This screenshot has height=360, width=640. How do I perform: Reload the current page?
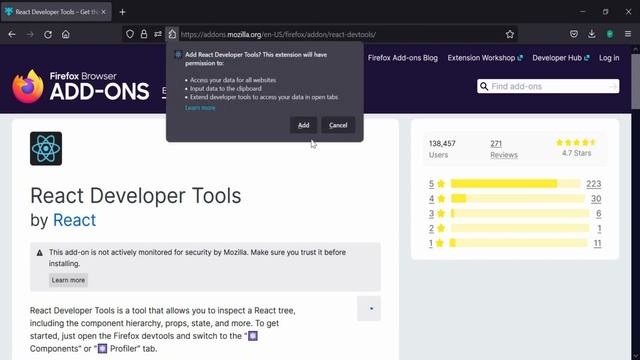click(x=48, y=34)
